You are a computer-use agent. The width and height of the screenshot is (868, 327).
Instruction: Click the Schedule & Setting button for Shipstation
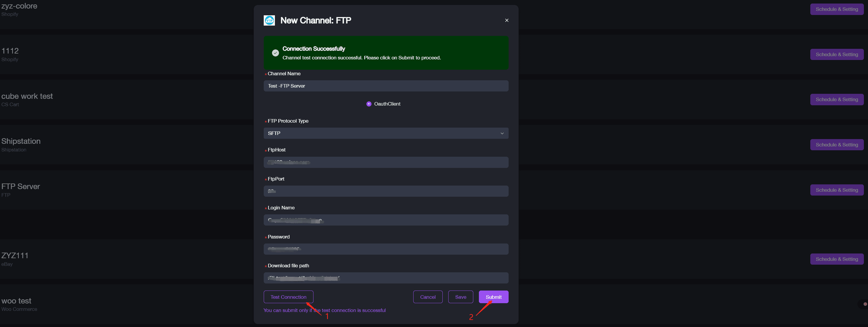coord(837,144)
